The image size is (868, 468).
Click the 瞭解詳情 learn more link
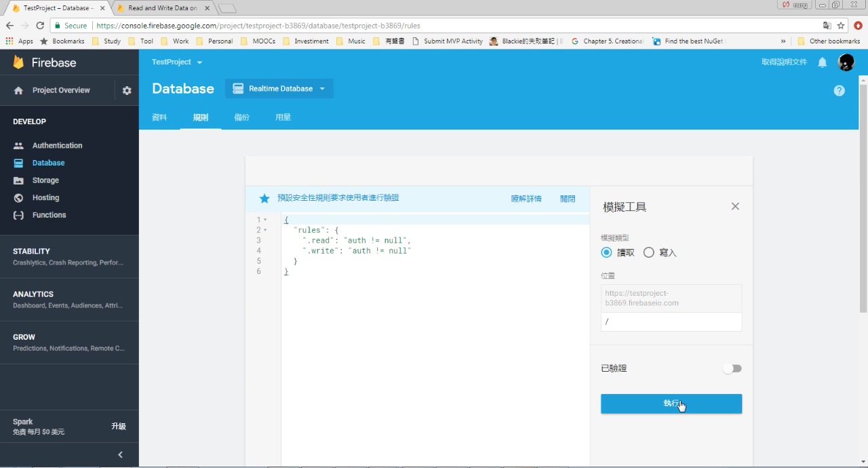[526, 199]
